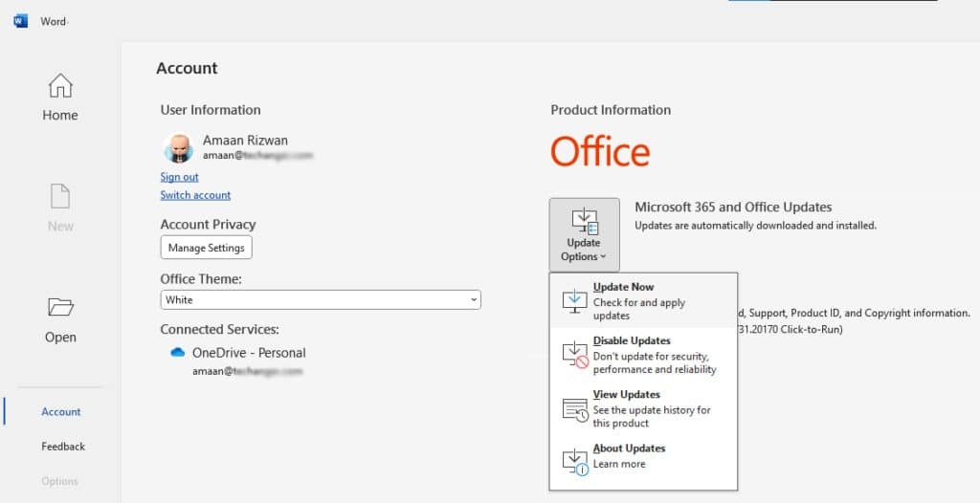This screenshot has width=980, height=503.
Task: Choose Disable Updates menu entry
Action: (643, 354)
